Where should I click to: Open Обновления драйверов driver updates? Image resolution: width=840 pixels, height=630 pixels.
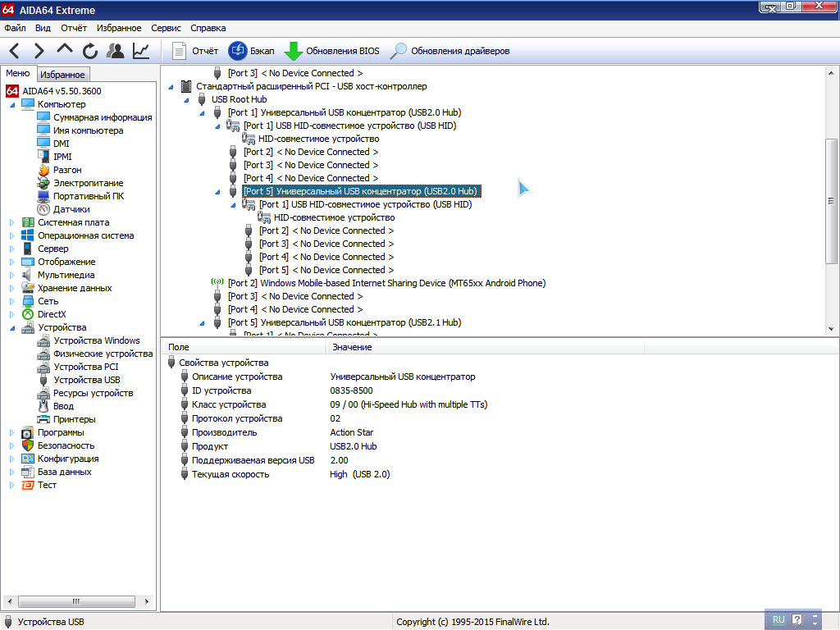pos(399,51)
